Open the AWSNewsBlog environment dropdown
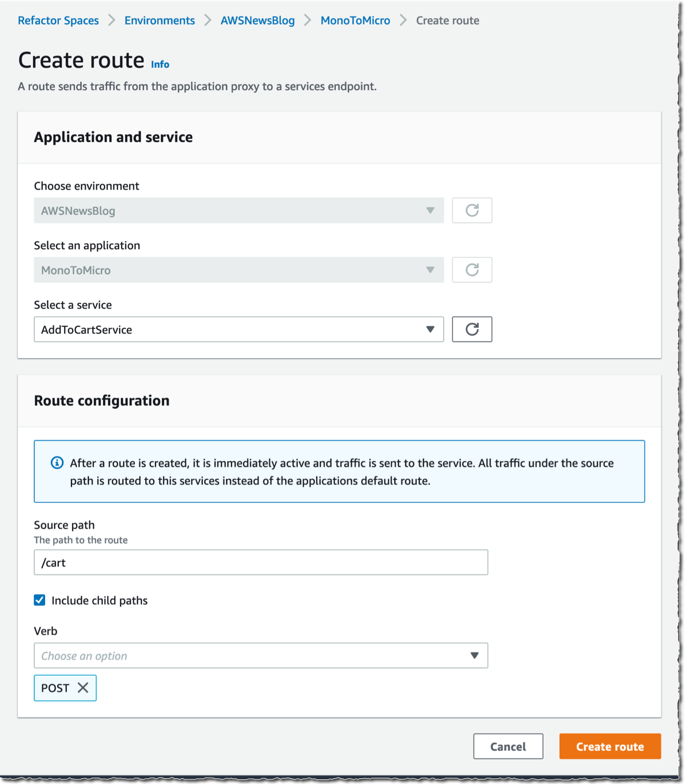685x784 pixels. [239, 210]
